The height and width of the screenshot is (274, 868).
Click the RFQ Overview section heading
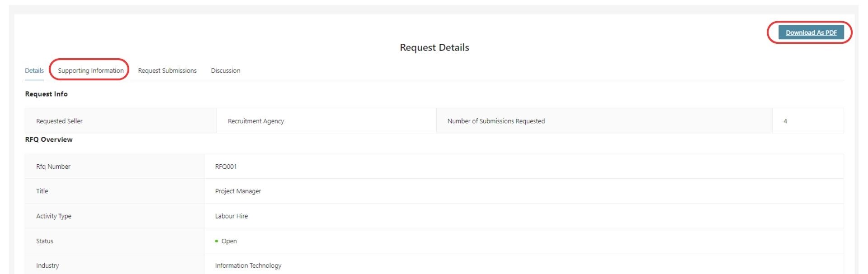[49, 139]
